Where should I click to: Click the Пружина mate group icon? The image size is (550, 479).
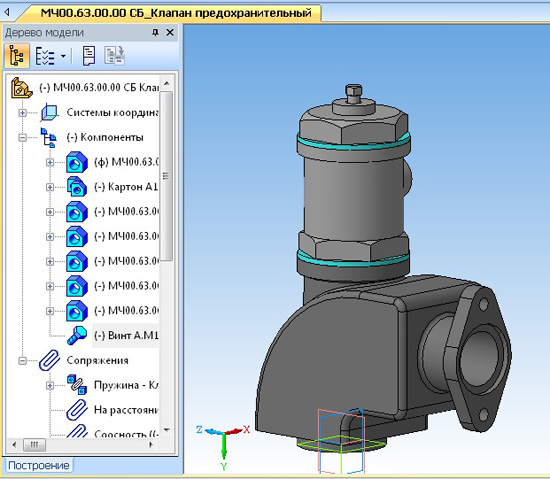(x=77, y=385)
